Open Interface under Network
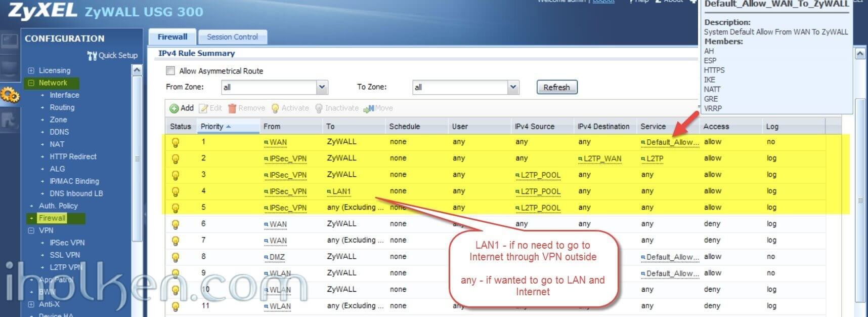Viewport: 868px width, 317px height. [64, 95]
